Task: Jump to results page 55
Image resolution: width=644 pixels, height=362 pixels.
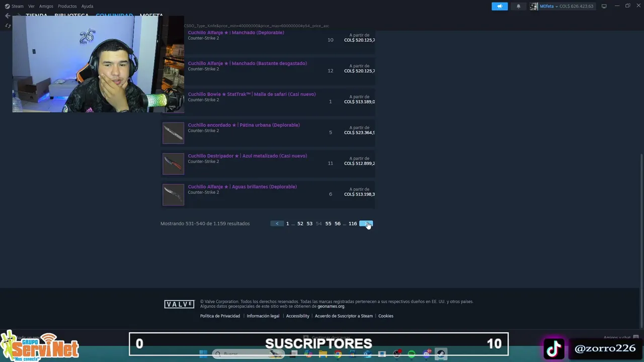Action: coord(328,224)
